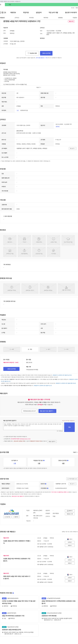This screenshot has width=78, height=644.
Task: Click 채용정보 더보기 button
Action: (x=70, y=514)
